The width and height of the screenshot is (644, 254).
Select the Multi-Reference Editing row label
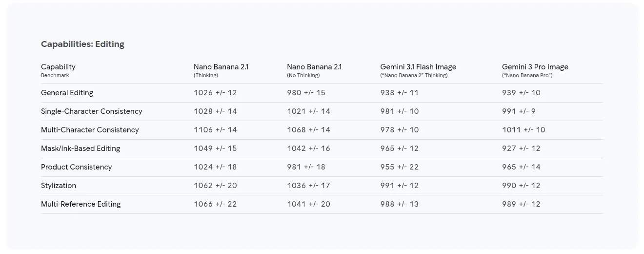point(81,204)
